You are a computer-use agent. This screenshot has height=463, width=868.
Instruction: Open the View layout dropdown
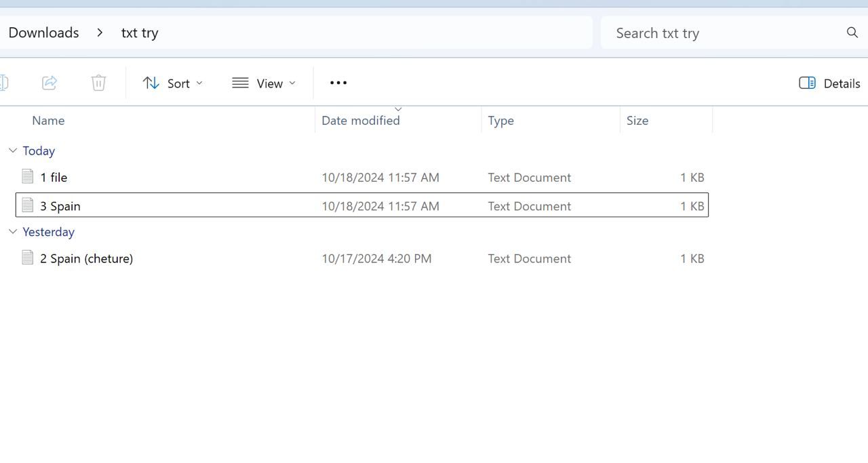[x=264, y=83]
